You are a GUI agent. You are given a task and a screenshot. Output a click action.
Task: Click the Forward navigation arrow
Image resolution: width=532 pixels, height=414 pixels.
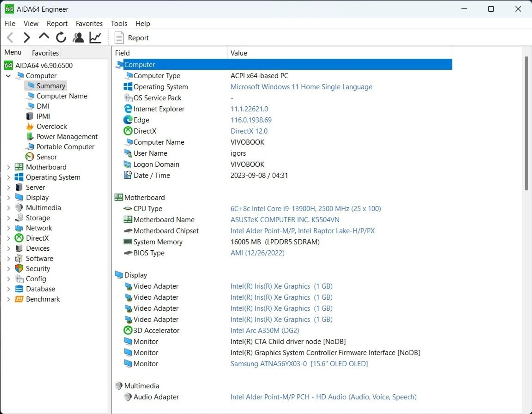click(x=27, y=37)
